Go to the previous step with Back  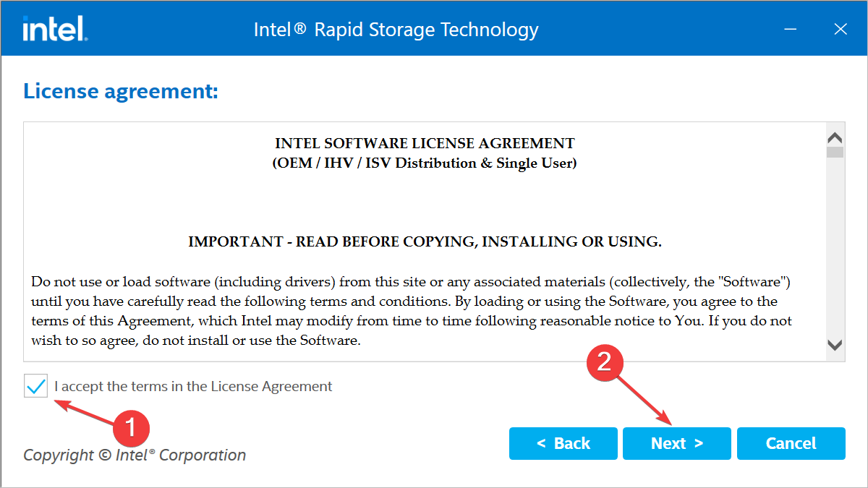click(x=563, y=443)
